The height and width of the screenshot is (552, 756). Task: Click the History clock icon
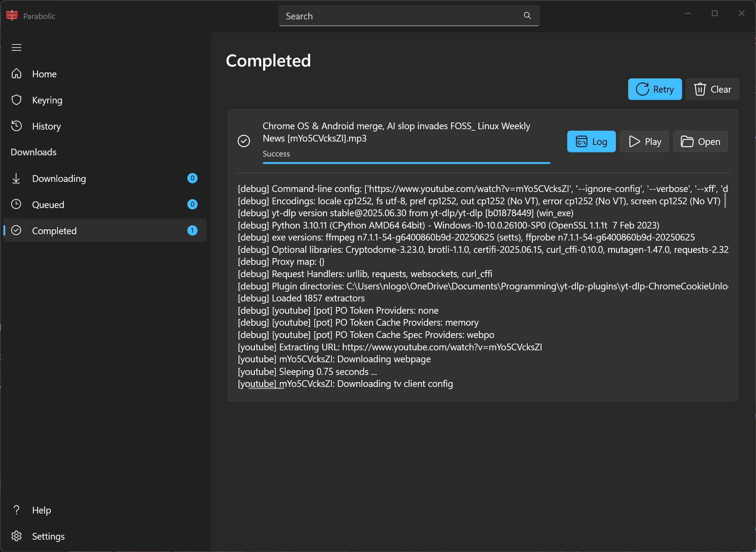16,126
